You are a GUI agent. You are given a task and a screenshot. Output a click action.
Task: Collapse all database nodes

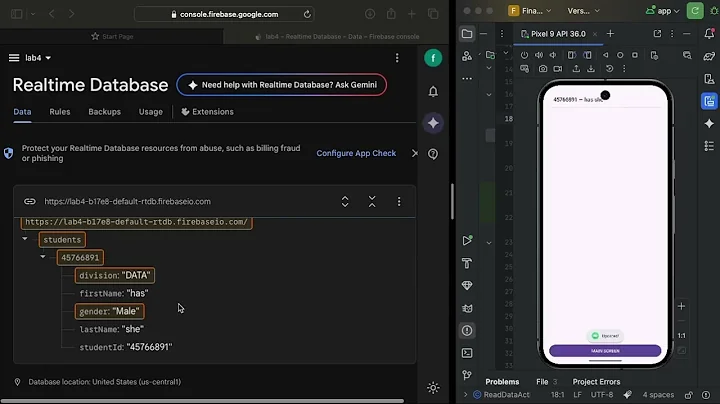tap(372, 202)
